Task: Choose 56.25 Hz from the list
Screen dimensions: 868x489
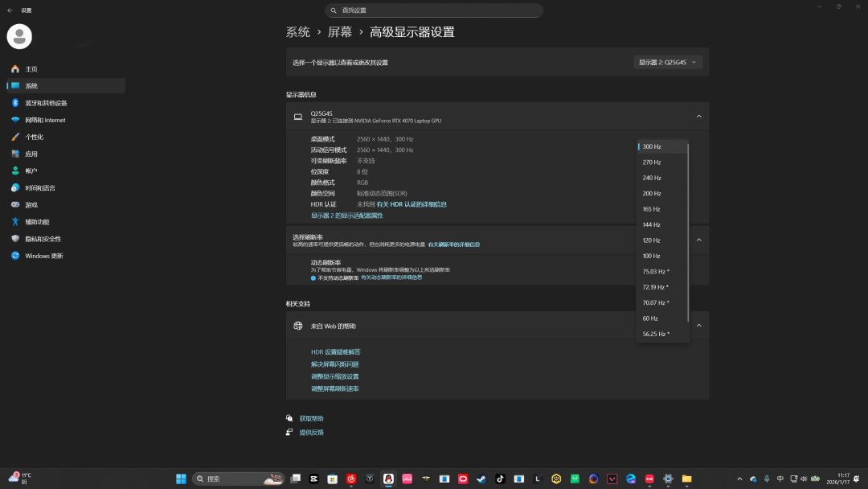Action: pos(662,334)
